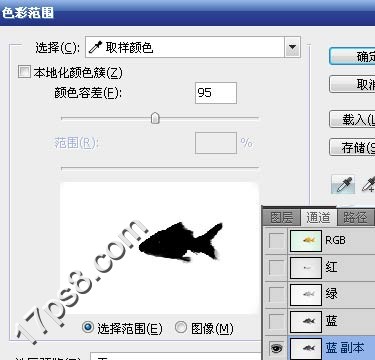Image resolution: width=375 pixels, height=360 pixels.
Task: Click the disabled 范围 percentage field
Action: 216,143
